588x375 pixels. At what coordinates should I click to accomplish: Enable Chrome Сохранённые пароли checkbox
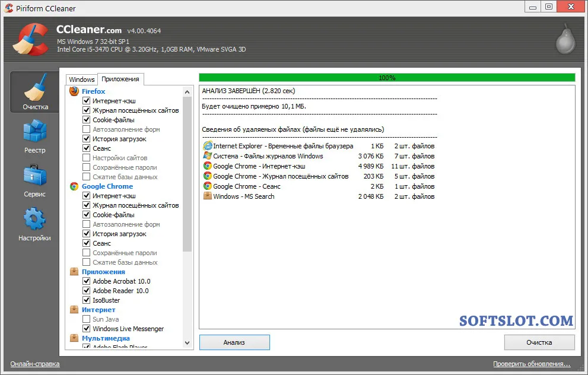tap(86, 253)
